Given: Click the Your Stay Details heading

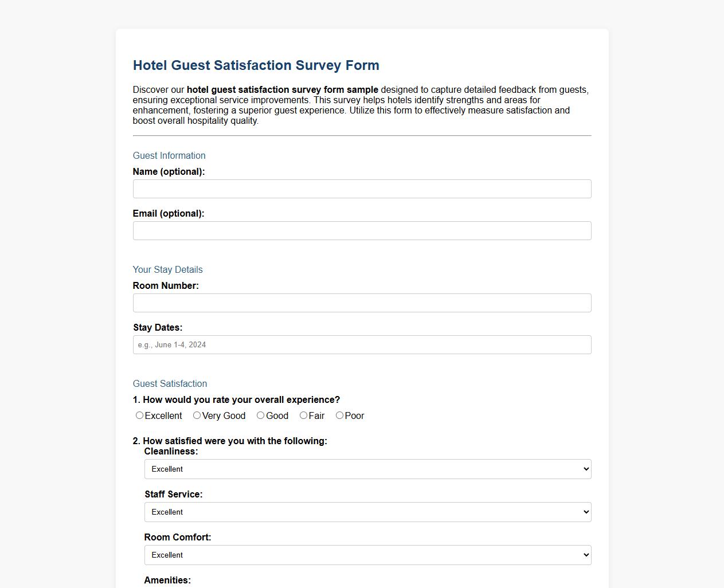Looking at the screenshot, I should pos(167,269).
